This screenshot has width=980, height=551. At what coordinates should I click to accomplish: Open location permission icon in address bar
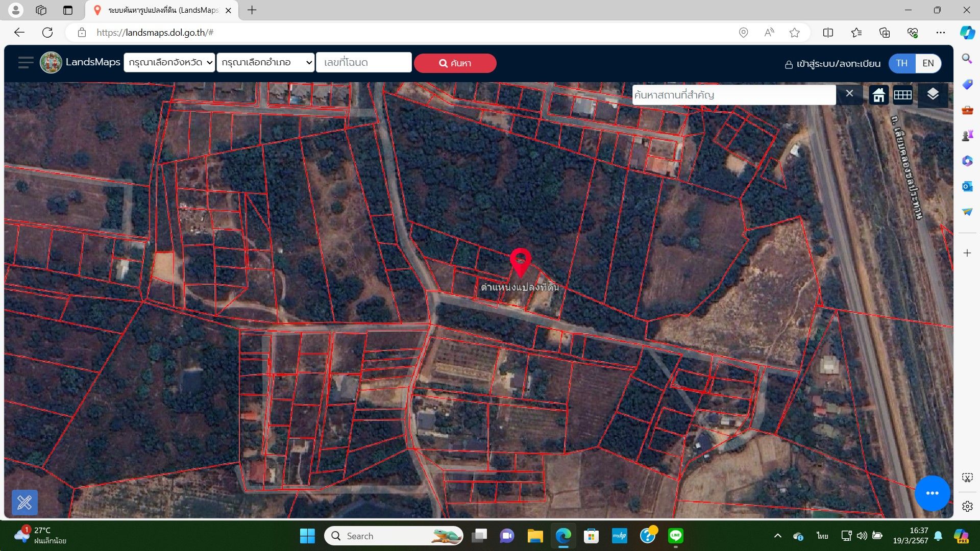pos(743,33)
